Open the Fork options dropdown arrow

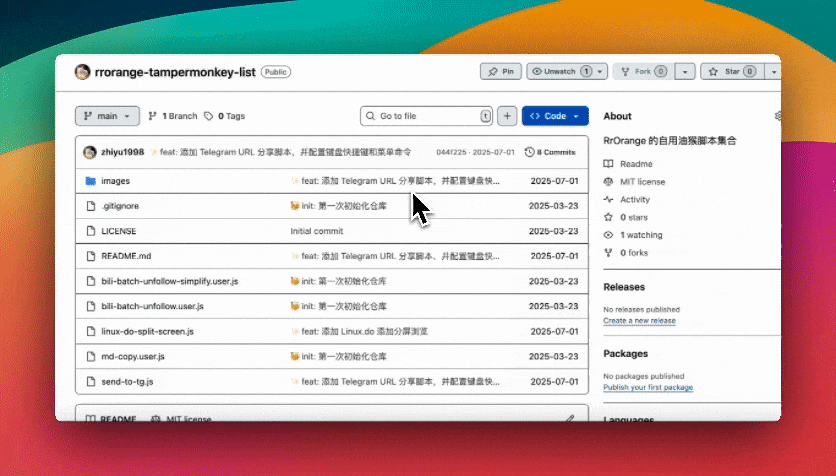pyautogui.click(x=685, y=71)
